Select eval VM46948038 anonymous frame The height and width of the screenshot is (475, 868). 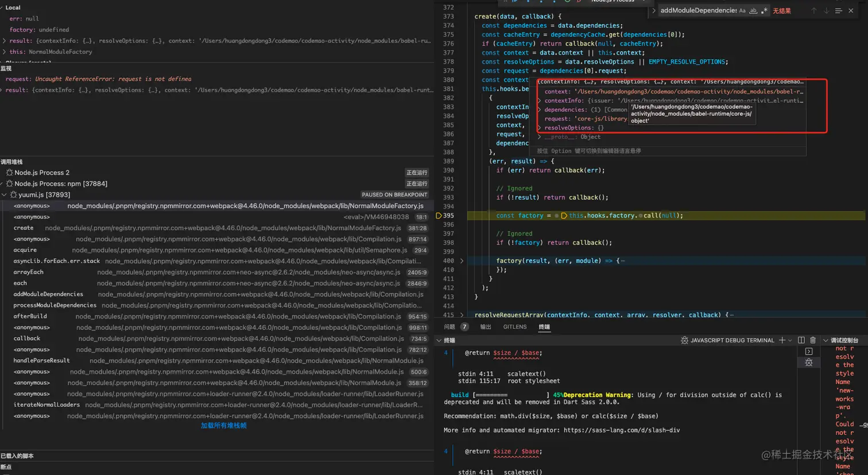coord(217,217)
